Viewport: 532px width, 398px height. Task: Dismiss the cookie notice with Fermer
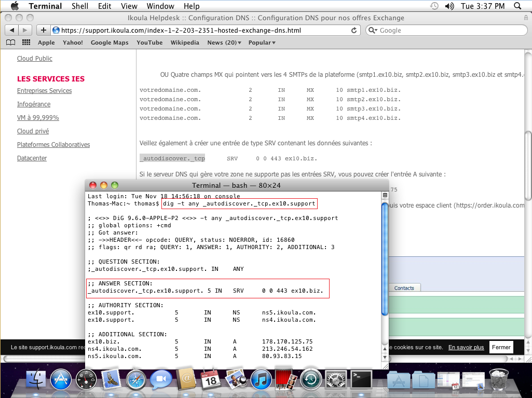click(x=500, y=347)
